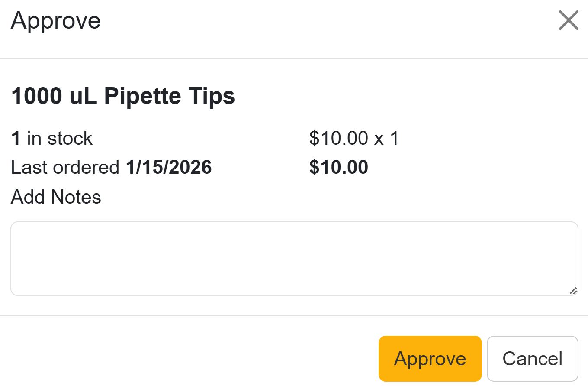Click the "Add Notes" label

56,197
